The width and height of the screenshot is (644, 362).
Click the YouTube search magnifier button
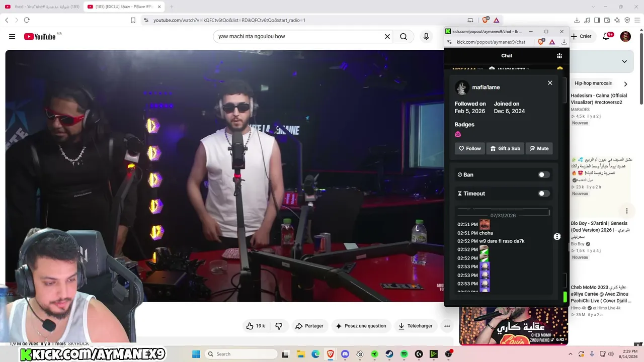click(404, 36)
